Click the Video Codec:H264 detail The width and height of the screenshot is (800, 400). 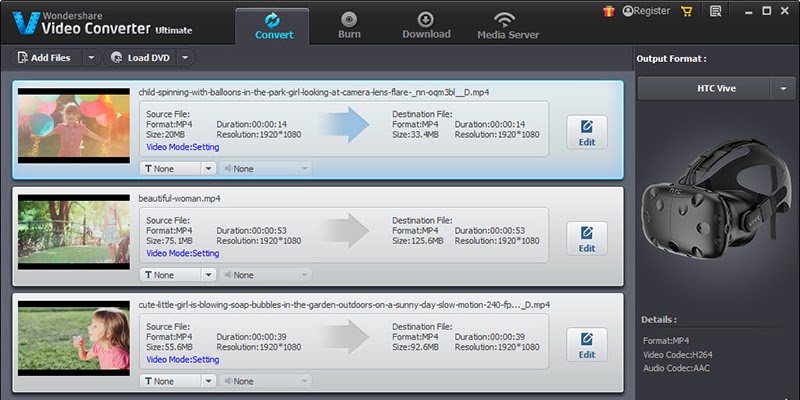pyautogui.click(x=678, y=355)
